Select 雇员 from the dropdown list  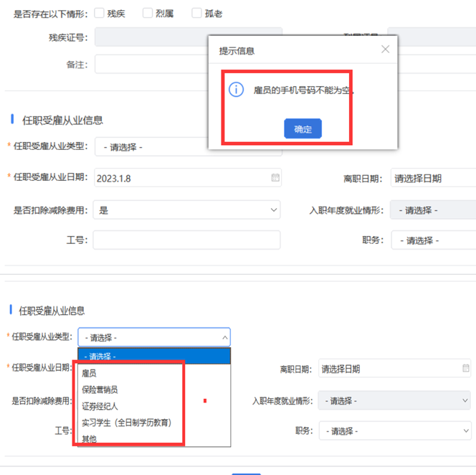click(90, 373)
